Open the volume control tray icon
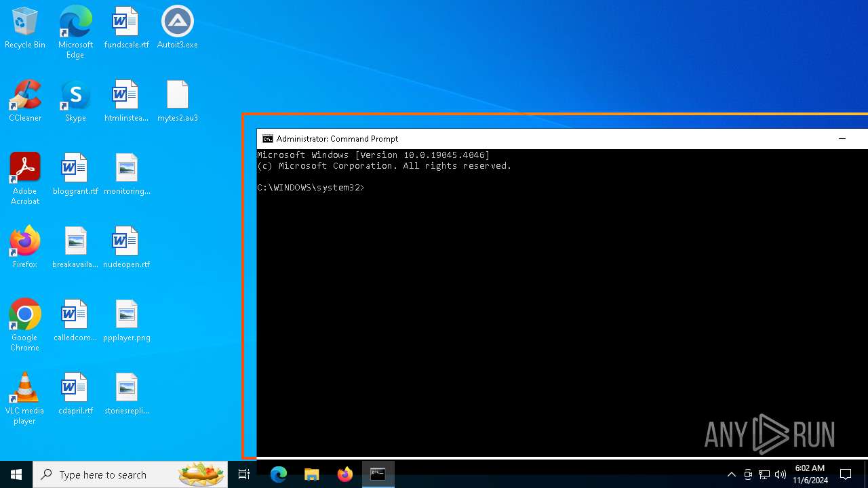This screenshot has width=868, height=488. [781, 474]
